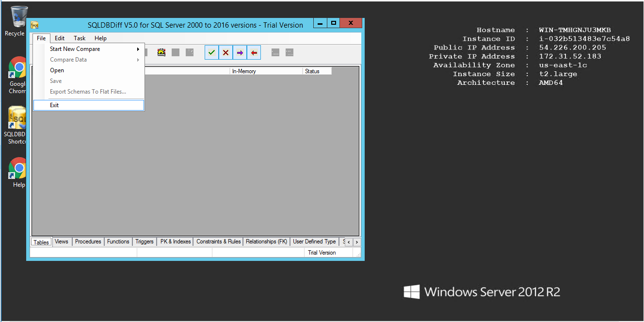Click the red X toolbar icon
Image resolution: width=644 pixels, height=322 pixels.
[225, 52]
